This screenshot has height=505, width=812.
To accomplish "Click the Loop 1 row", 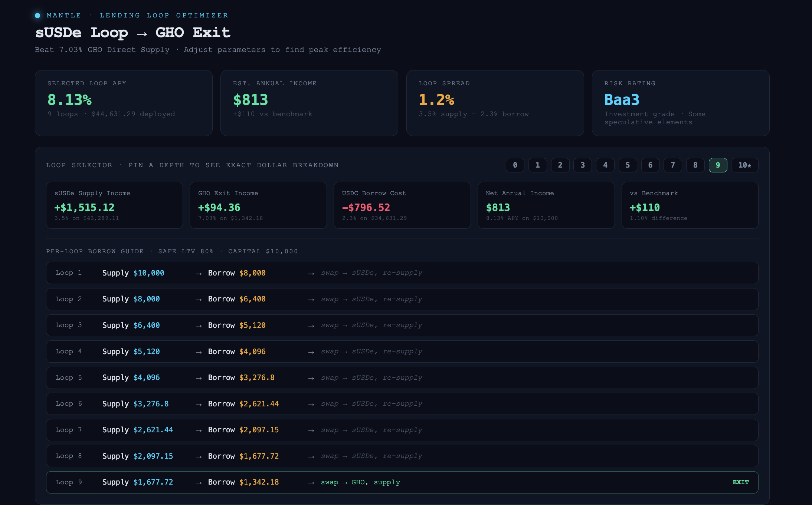I will tap(402, 273).
